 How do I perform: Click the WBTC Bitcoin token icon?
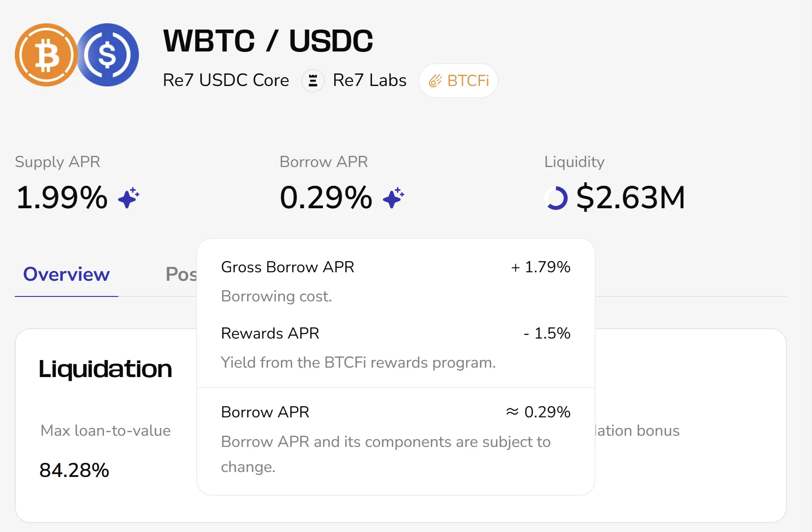pyautogui.click(x=46, y=55)
